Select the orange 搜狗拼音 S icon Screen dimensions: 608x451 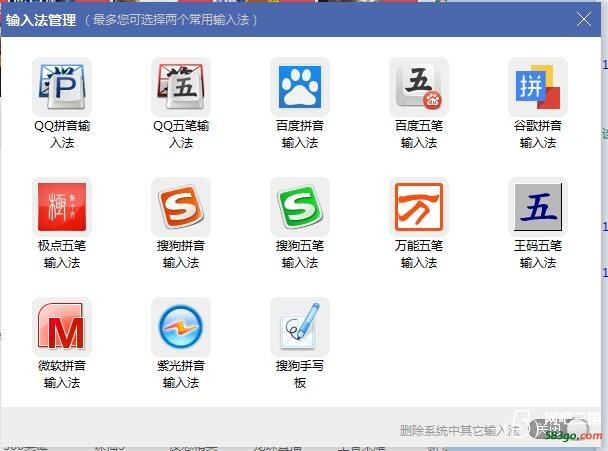(181, 207)
